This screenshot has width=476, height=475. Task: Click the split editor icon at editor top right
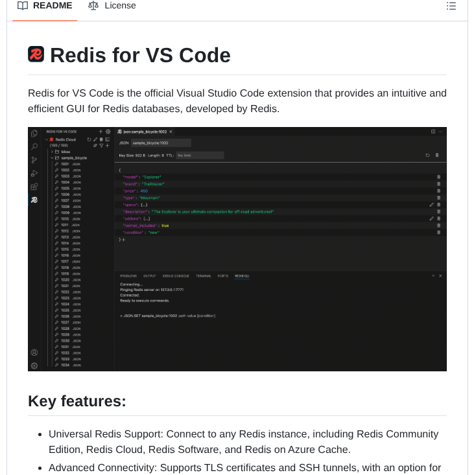coord(433,132)
